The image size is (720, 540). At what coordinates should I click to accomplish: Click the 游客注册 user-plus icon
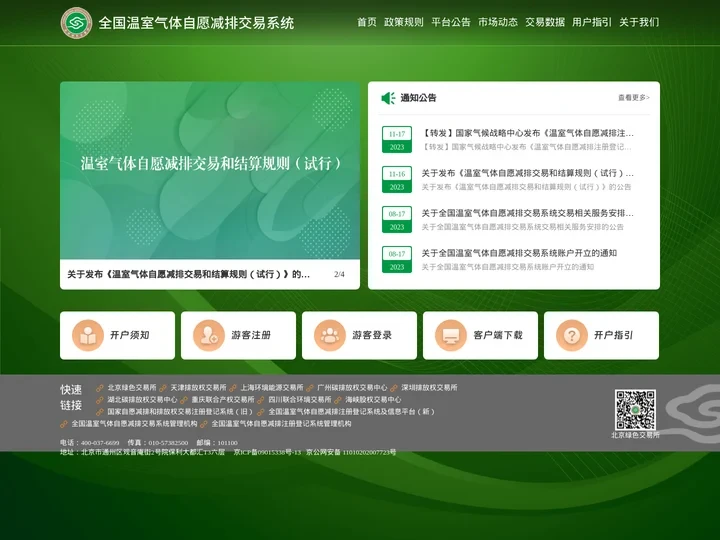209,336
